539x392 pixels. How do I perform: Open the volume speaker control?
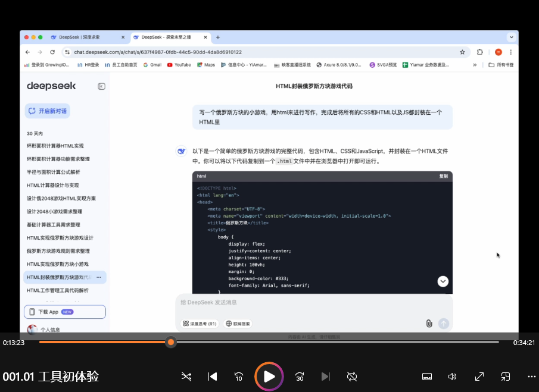[x=453, y=377]
